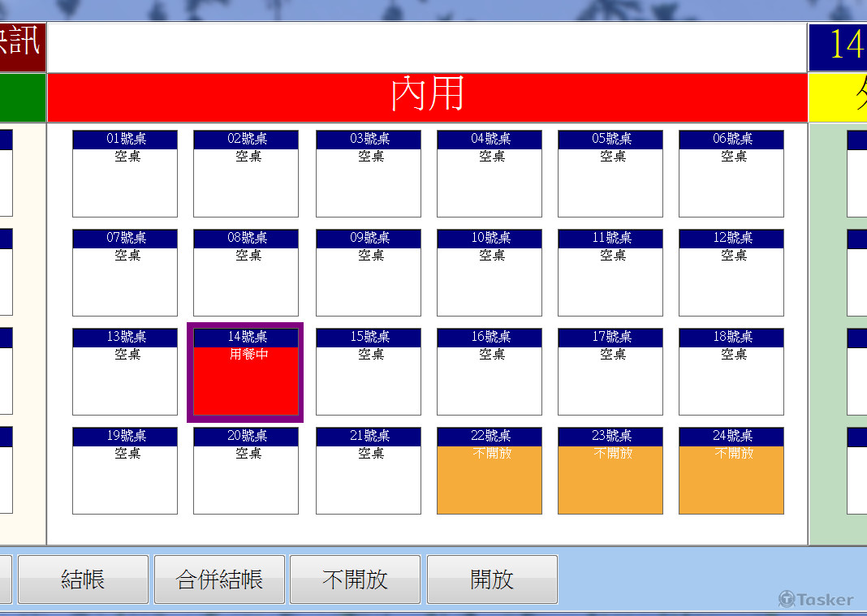Select empty table 05號桌

click(610, 174)
